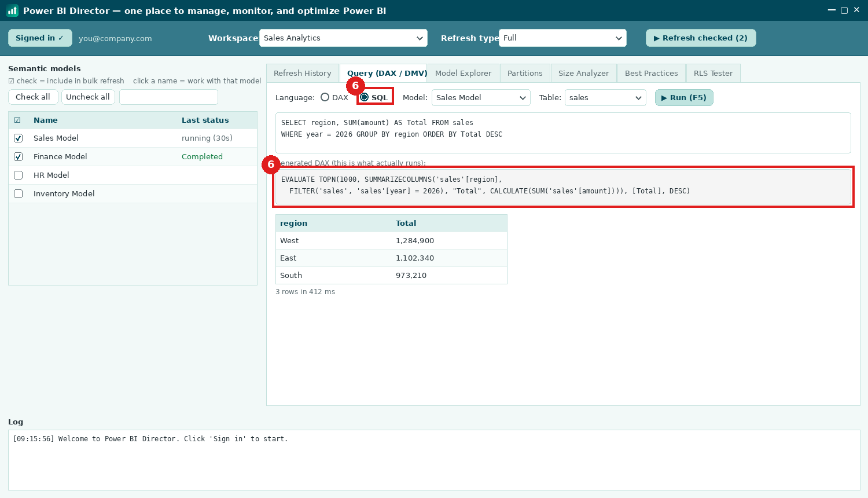The width and height of the screenshot is (868, 498).
Task: Click the 3 rows in 412 ms text
Action: (x=305, y=291)
